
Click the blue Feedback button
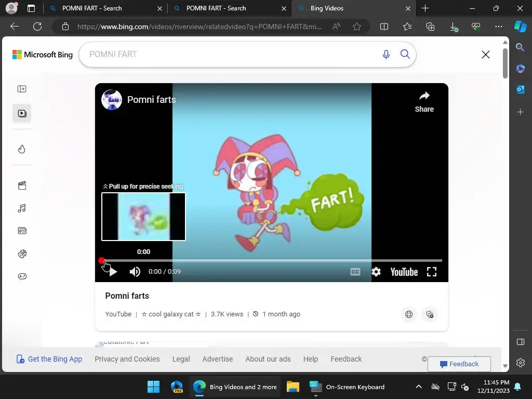(x=459, y=364)
